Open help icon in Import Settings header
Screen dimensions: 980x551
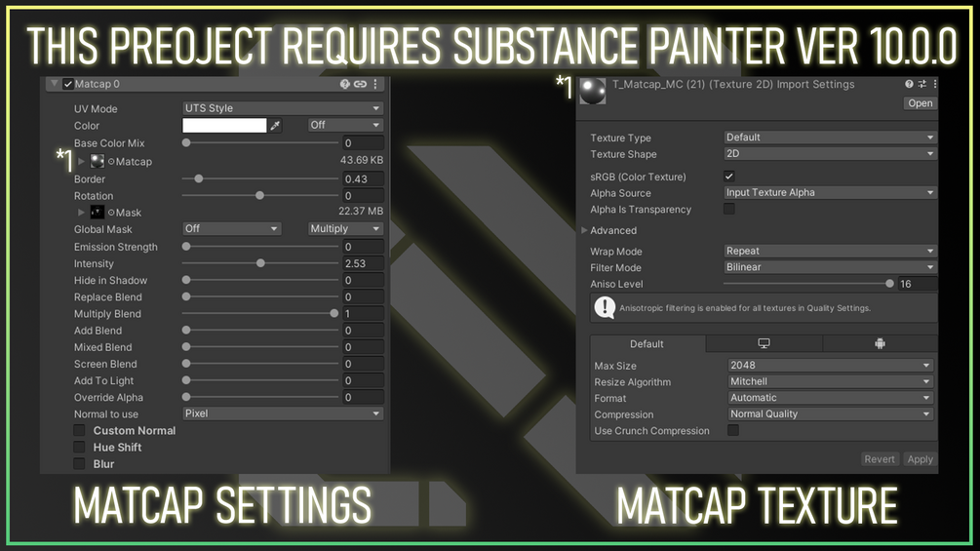(909, 84)
